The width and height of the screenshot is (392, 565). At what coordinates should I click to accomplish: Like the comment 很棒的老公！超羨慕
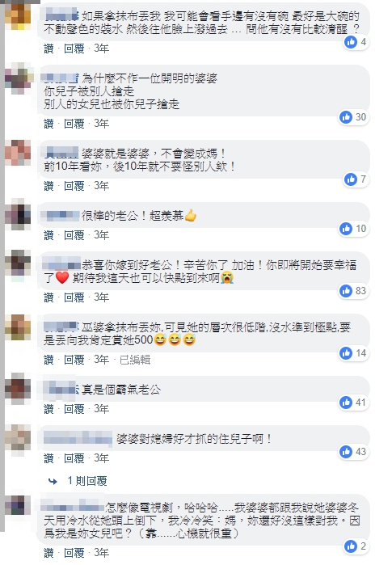(48, 235)
